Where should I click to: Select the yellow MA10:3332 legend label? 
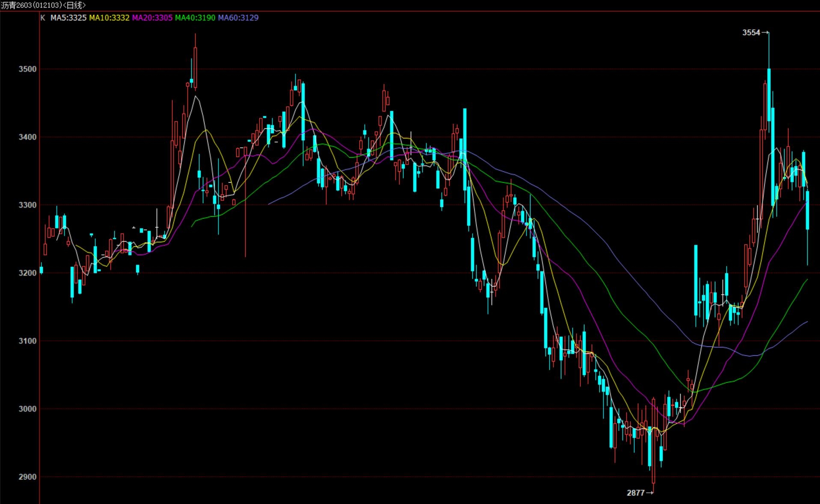(x=109, y=18)
